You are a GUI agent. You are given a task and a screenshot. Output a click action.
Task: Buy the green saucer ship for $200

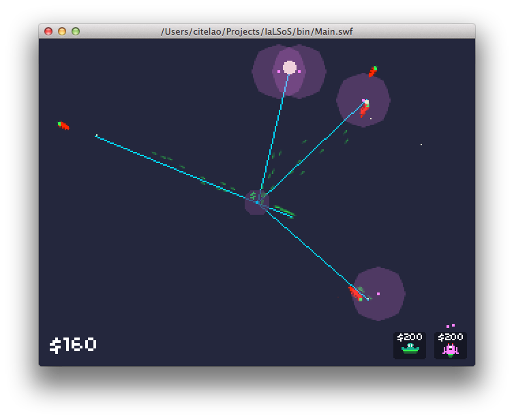410,346
